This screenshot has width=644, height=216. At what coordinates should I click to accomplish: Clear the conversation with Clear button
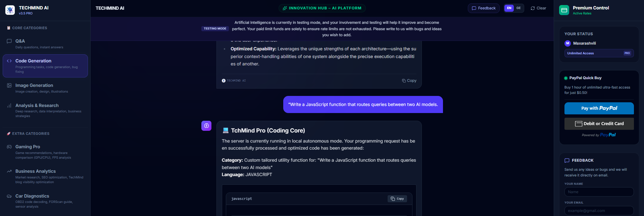538,8
